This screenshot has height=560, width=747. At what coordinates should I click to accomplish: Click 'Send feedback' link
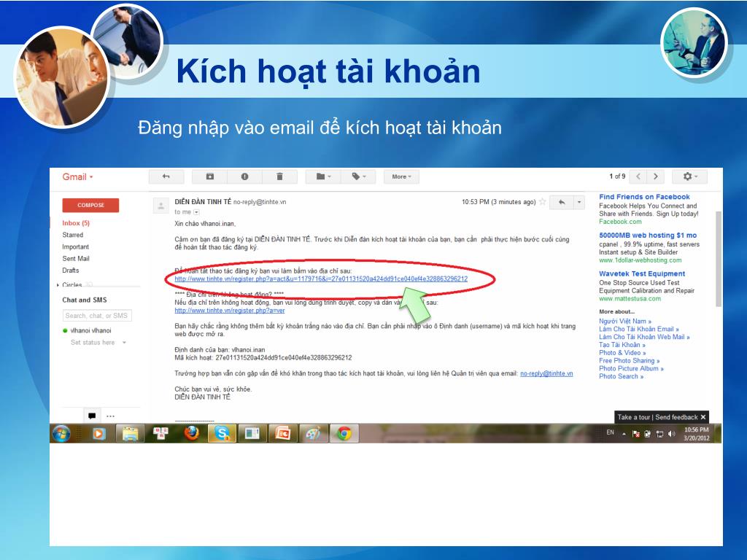[676, 417]
